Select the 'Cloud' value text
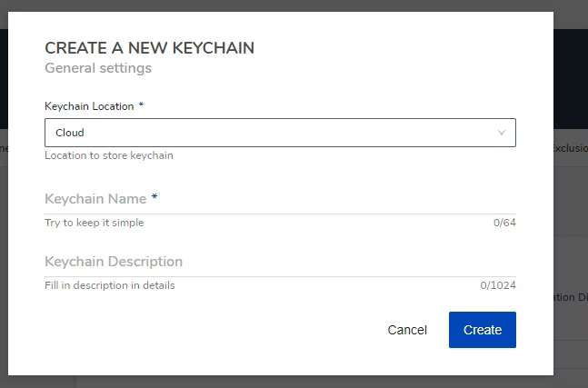This screenshot has height=388, width=588. 70,133
